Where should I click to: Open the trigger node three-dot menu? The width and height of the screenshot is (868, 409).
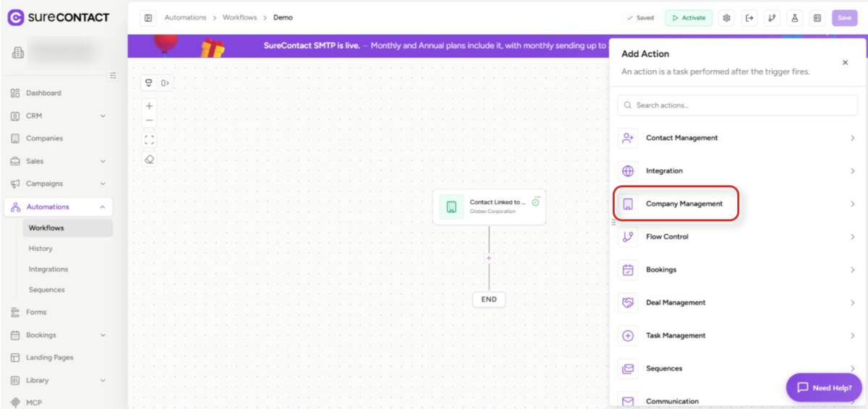(x=537, y=197)
